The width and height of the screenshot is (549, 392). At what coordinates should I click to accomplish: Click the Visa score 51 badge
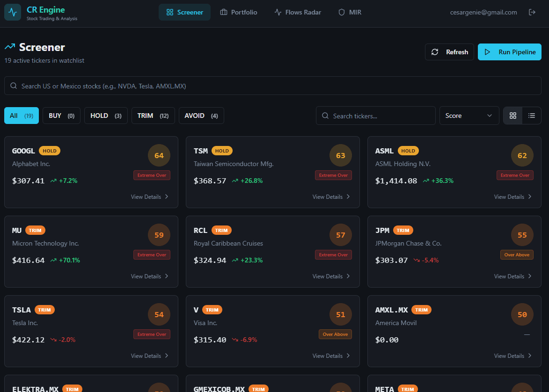coord(341,314)
